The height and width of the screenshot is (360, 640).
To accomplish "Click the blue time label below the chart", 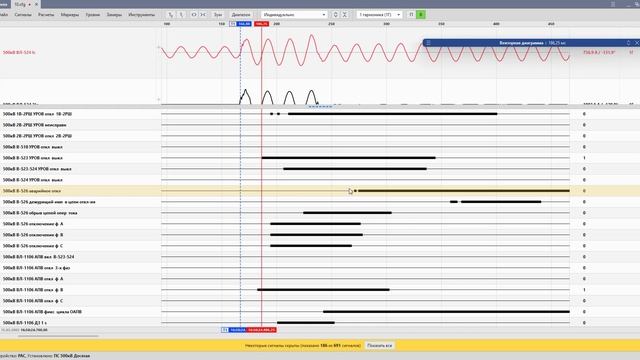I will [x=234, y=330].
